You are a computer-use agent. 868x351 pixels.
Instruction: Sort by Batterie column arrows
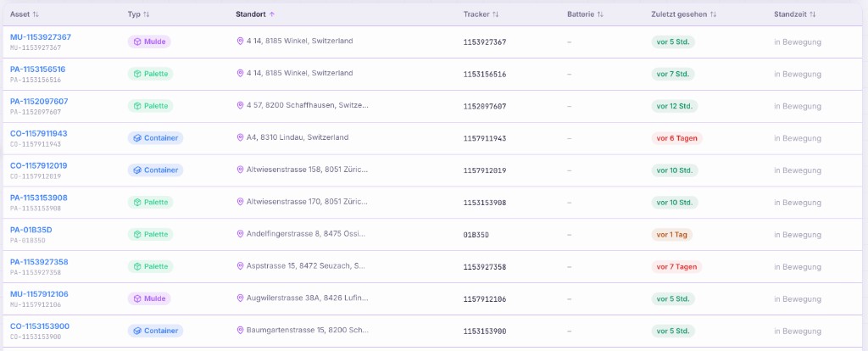pos(600,14)
